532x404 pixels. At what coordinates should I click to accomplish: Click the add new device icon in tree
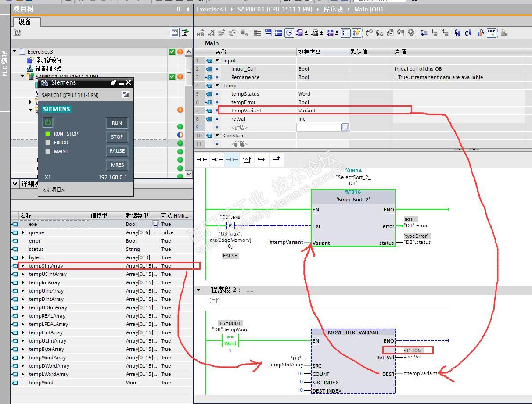point(30,60)
